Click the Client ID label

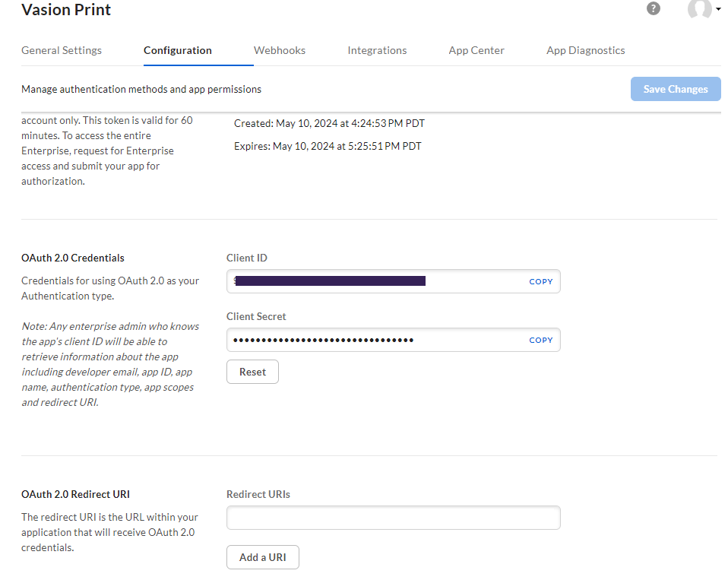point(247,258)
